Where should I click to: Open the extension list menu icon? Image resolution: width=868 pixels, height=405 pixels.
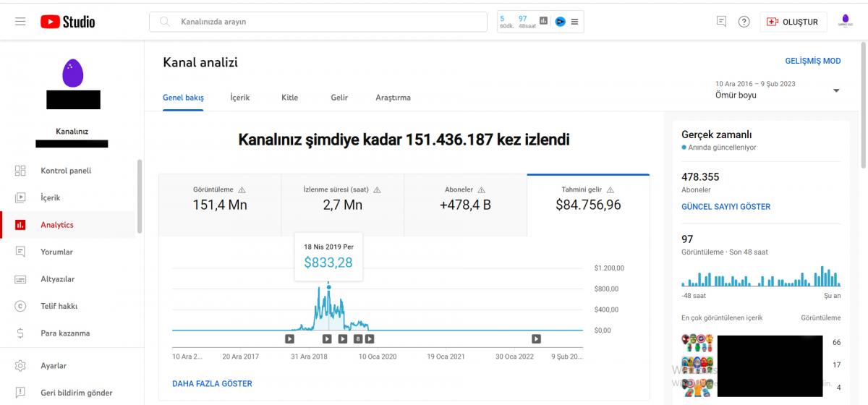tap(574, 22)
